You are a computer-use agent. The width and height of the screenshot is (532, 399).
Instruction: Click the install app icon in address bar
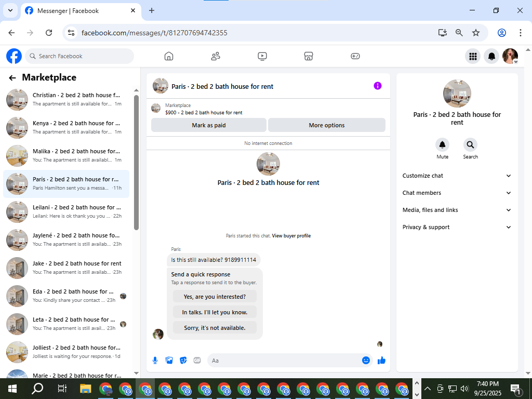click(443, 33)
